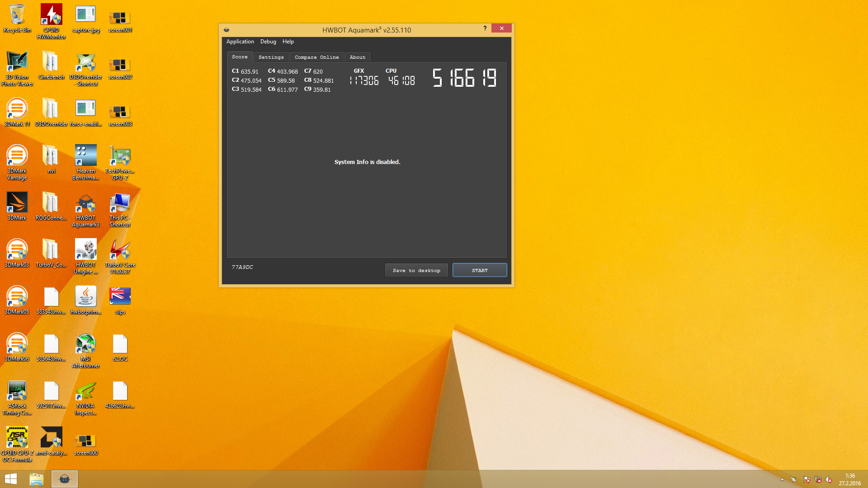The width and height of the screenshot is (868, 488).
Task: Select the capture.jpg file icon
Action: [x=85, y=19]
